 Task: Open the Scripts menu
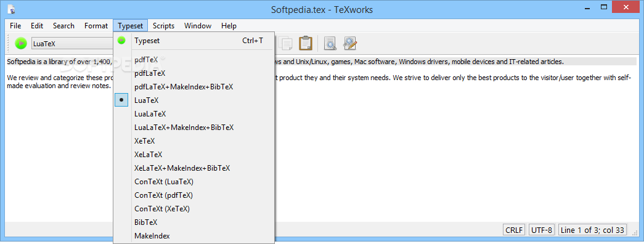(163, 26)
